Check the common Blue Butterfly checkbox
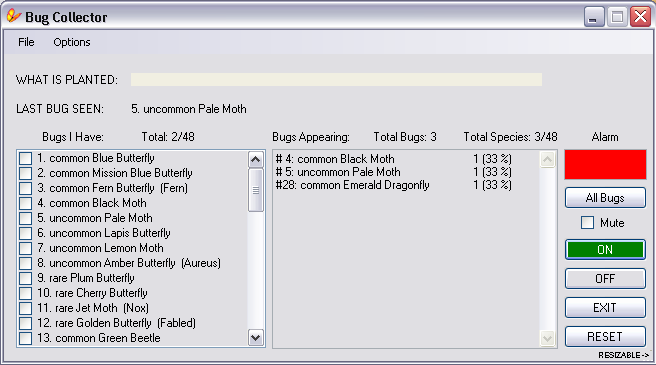The width and height of the screenshot is (656, 365). pos(26,158)
